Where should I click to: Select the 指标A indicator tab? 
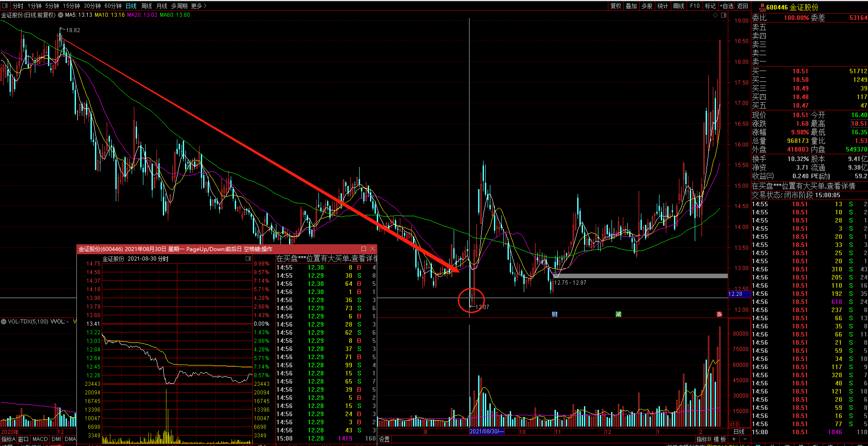tap(8, 439)
